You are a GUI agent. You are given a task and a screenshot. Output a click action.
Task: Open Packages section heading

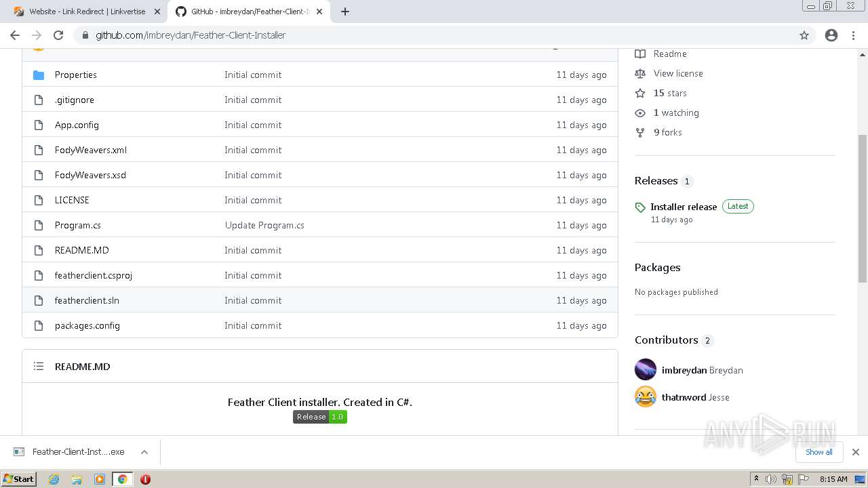point(657,267)
